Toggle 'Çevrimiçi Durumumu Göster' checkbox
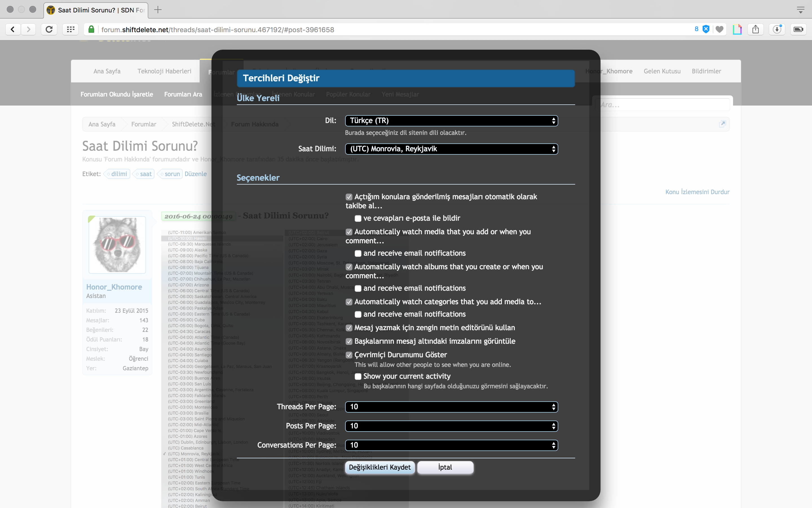 point(349,355)
